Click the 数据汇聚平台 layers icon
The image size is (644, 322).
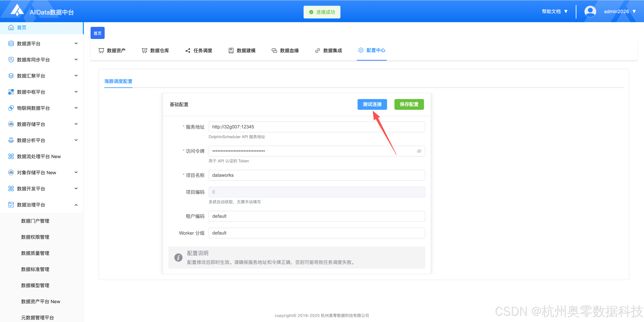11,76
